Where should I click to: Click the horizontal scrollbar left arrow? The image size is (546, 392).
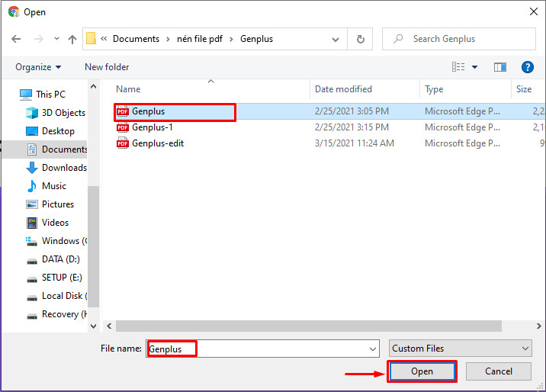pos(109,326)
